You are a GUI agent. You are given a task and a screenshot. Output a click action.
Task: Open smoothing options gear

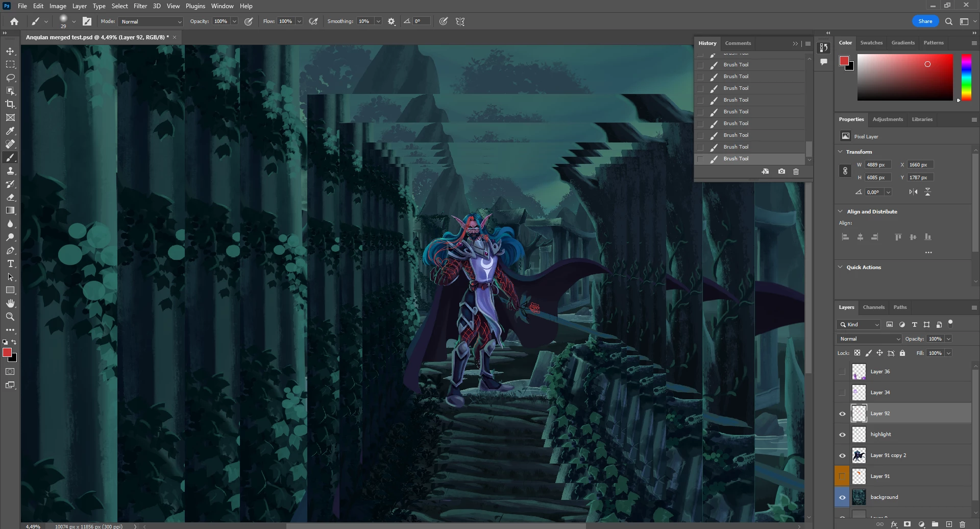[x=391, y=21]
